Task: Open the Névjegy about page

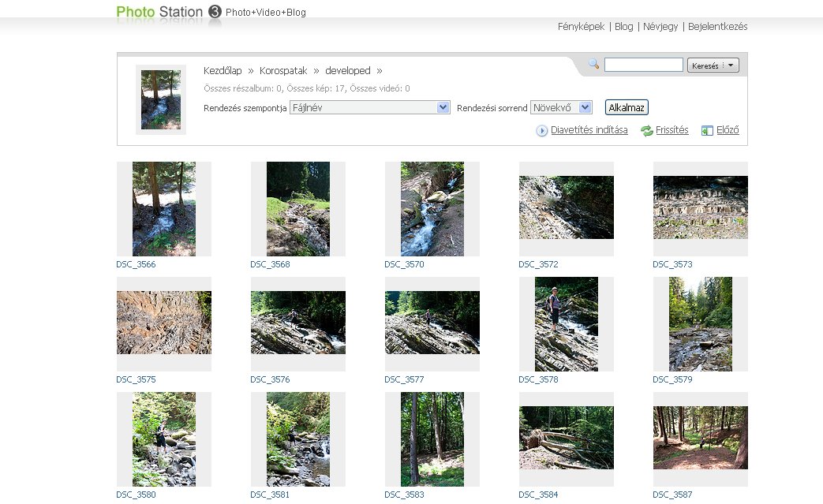Action: [660, 26]
